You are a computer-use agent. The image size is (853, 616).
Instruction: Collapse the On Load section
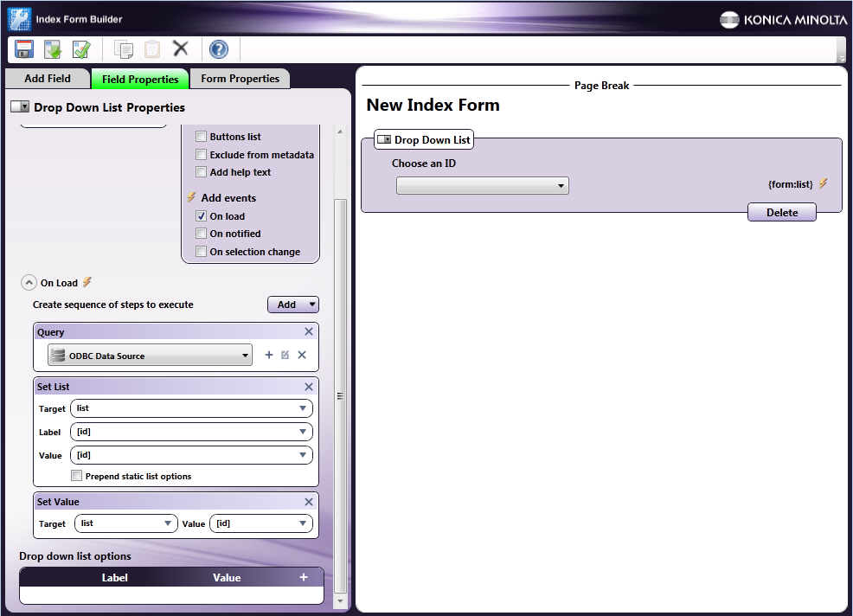pyautogui.click(x=29, y=283)
